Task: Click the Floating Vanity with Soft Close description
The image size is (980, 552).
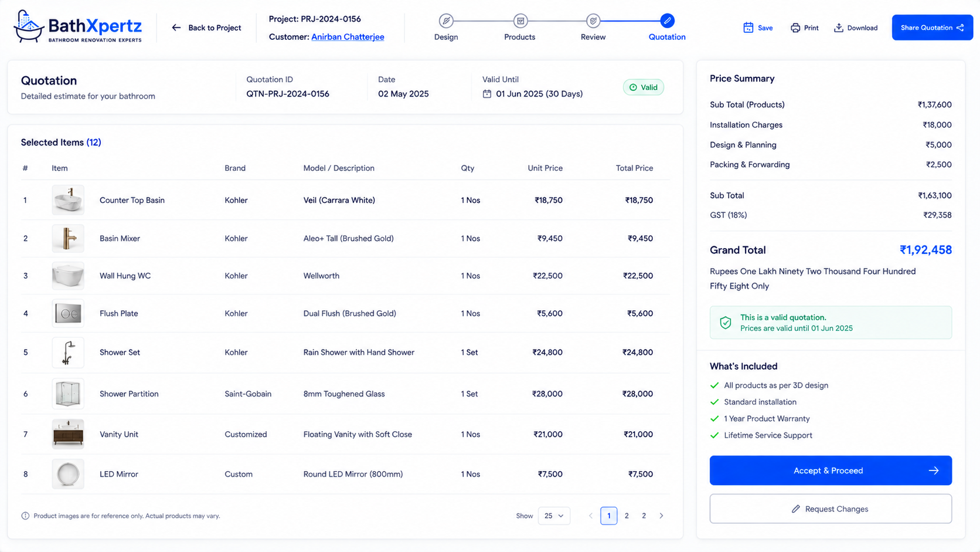Action: point(358,434)
